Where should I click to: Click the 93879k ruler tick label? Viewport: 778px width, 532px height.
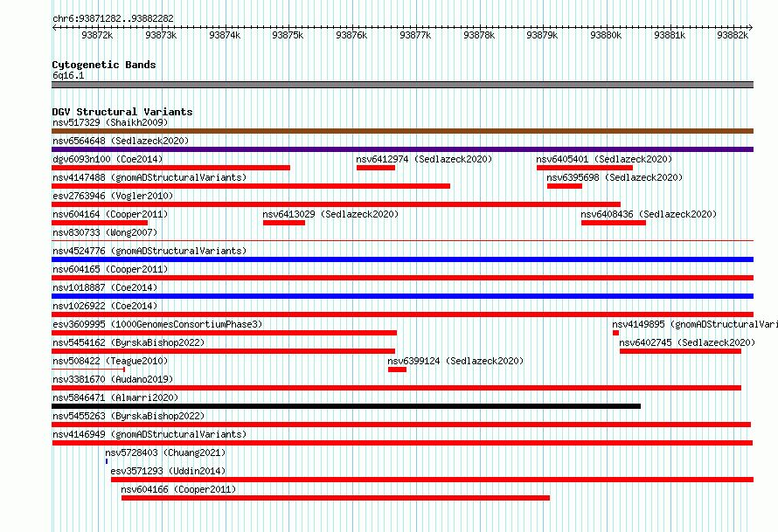(542, 35)
